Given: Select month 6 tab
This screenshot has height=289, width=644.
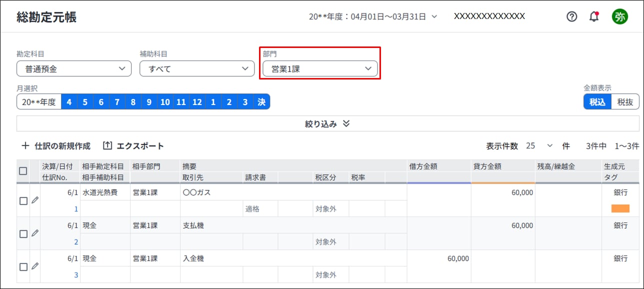Looking at the screenshot, I should (x=101, y=102).
